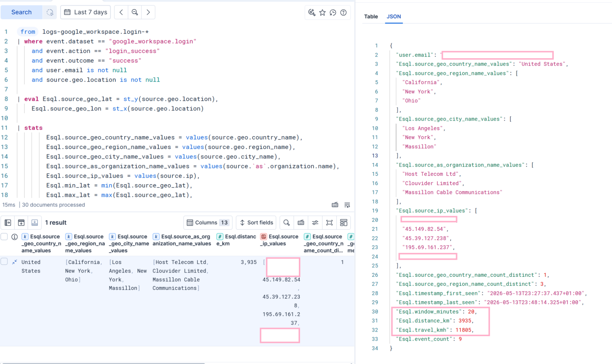Click editor line 11 'stats' keyword
612x364 pixels.
33,128
